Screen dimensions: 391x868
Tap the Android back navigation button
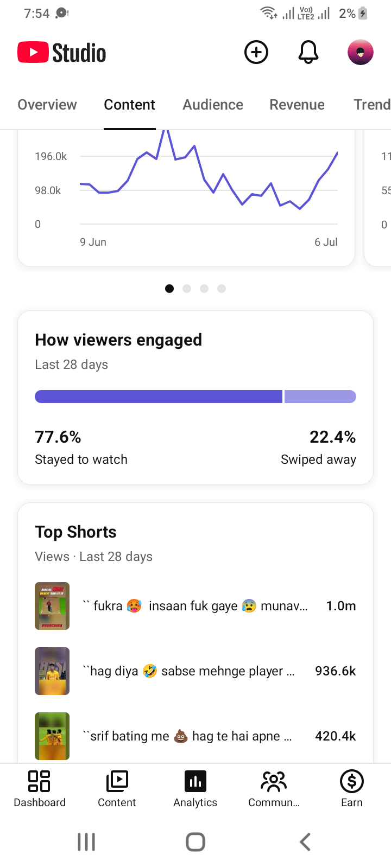click(x=305, y=842)
